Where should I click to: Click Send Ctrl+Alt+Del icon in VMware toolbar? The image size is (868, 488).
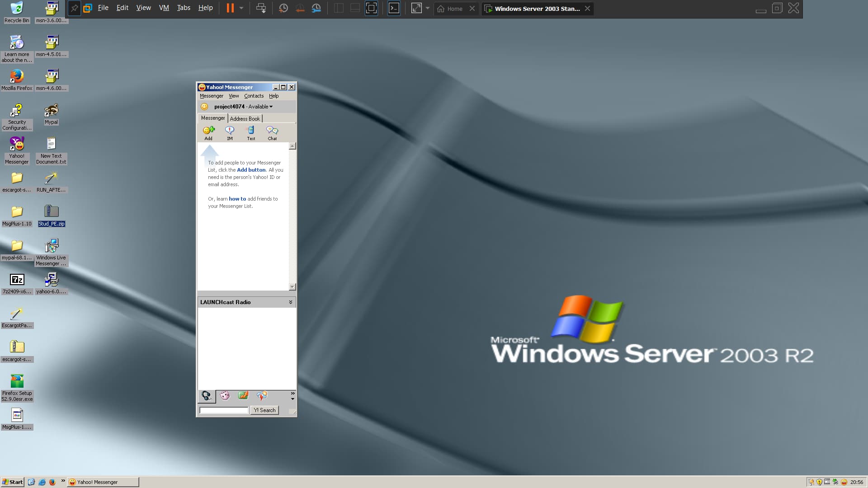pyautogui.click(x=261, y=8)
